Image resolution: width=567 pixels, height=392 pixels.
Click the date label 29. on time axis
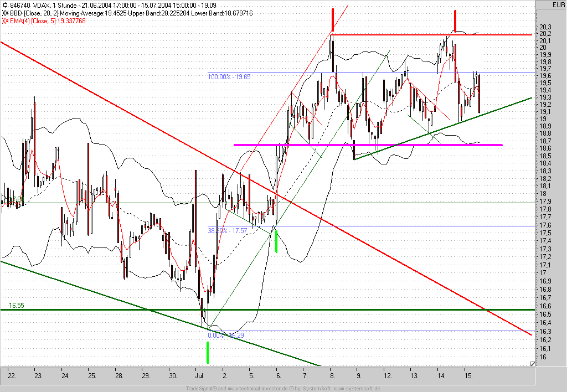(x=146, y=376)
